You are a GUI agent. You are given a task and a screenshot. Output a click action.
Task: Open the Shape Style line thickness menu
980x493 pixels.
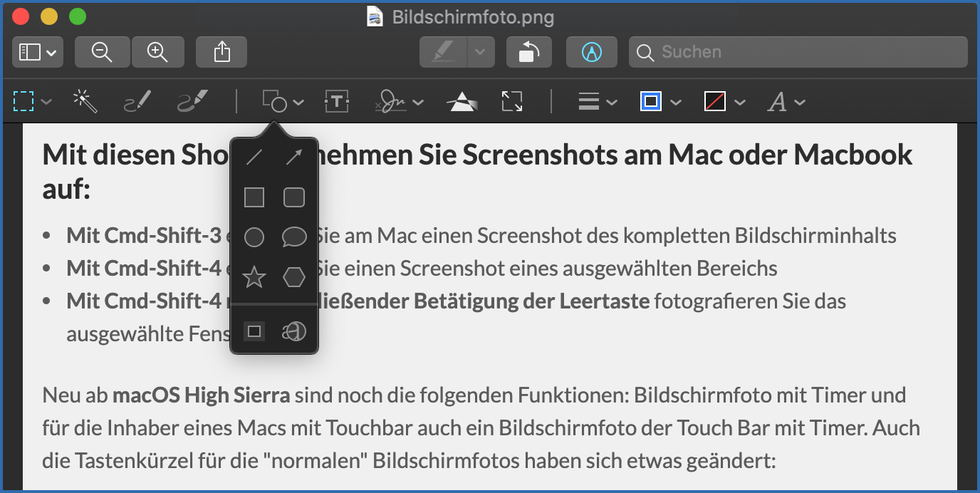pos(597,102)
